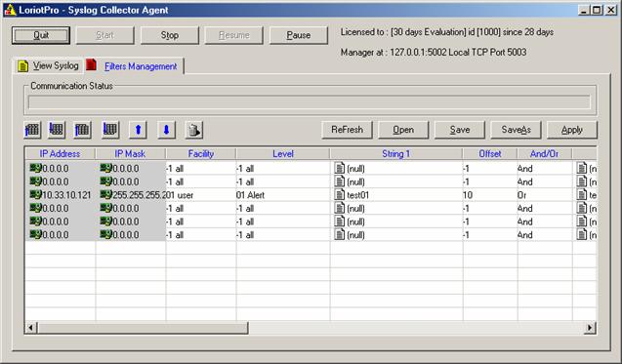Click the red document icon beside Filters Management
The width and height of the screenshot is (622, 364).
coord(91,64)
